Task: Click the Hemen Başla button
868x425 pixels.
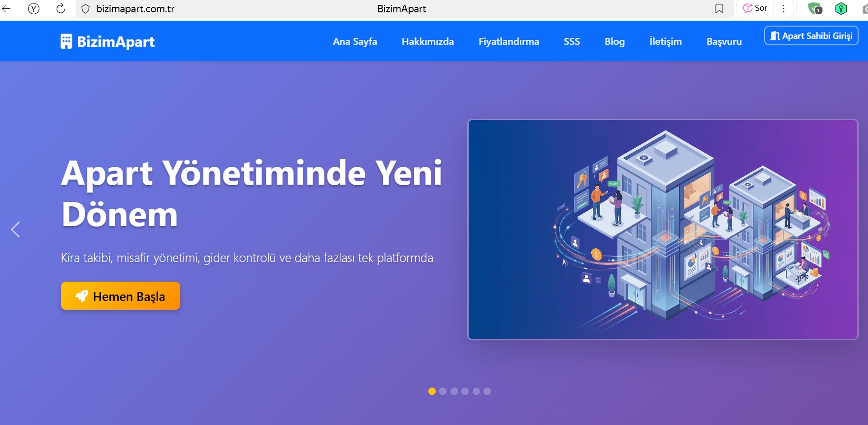Action: tap(121, 296)
